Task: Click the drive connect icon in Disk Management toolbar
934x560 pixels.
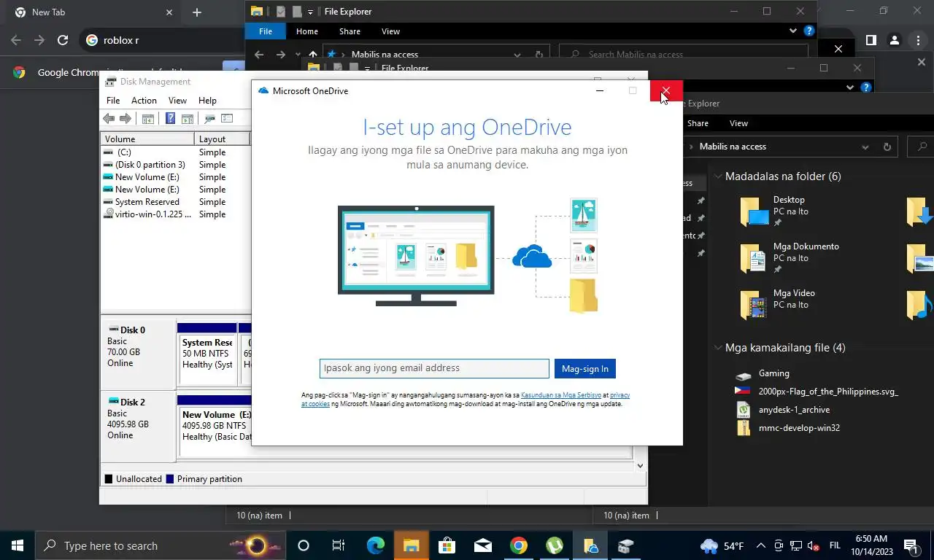Action: [209, 119]
